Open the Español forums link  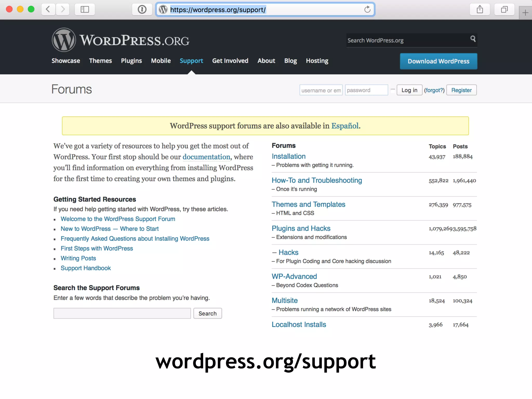(345, 126)
